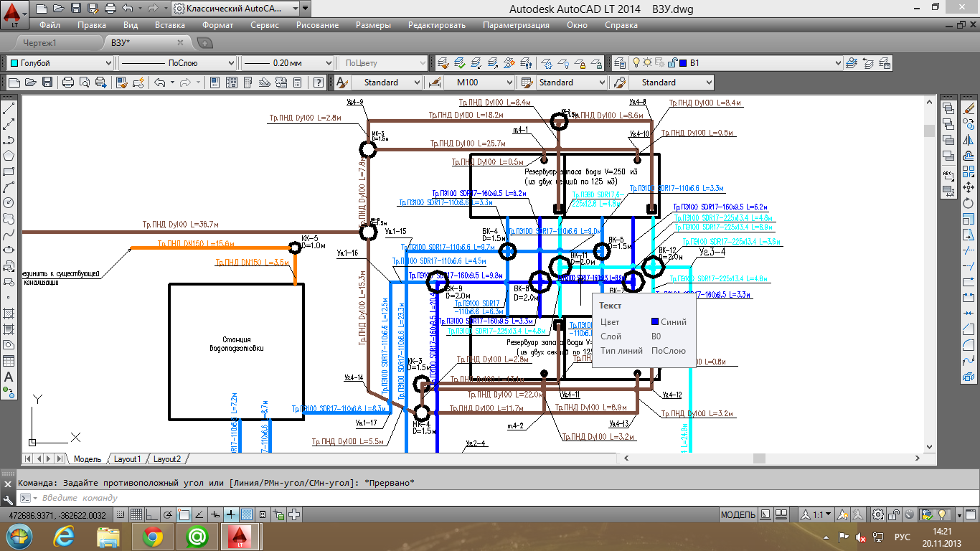
Task: Toggle Ortho Mode in the status bar
Action: click(x=151, y=514)
